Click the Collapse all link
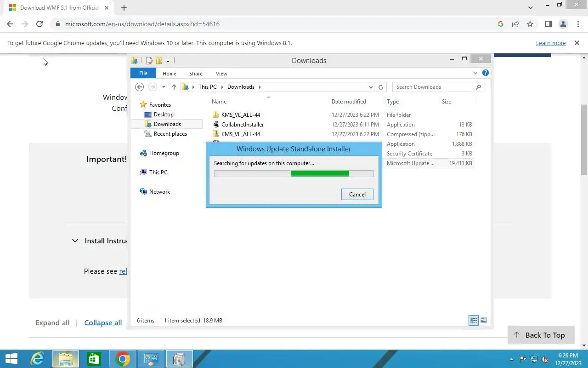 point(103,323)
